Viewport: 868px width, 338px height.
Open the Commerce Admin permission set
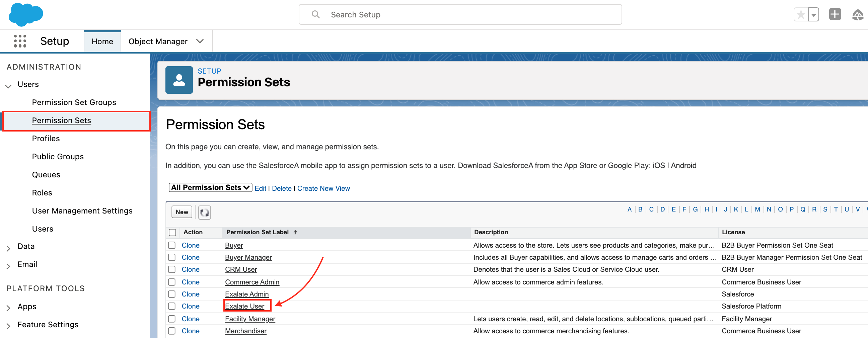coord(252,282)
